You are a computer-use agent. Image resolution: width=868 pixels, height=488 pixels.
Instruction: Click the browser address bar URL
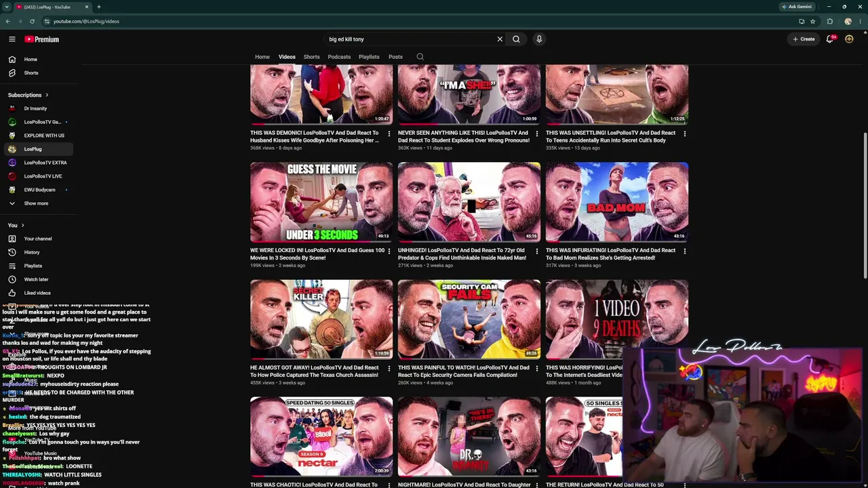point(86,21)
